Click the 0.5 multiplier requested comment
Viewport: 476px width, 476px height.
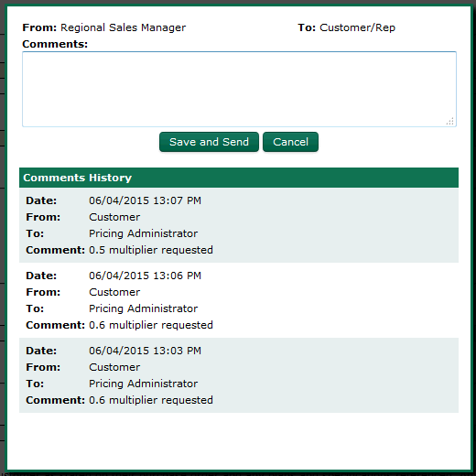click(151, 250)
